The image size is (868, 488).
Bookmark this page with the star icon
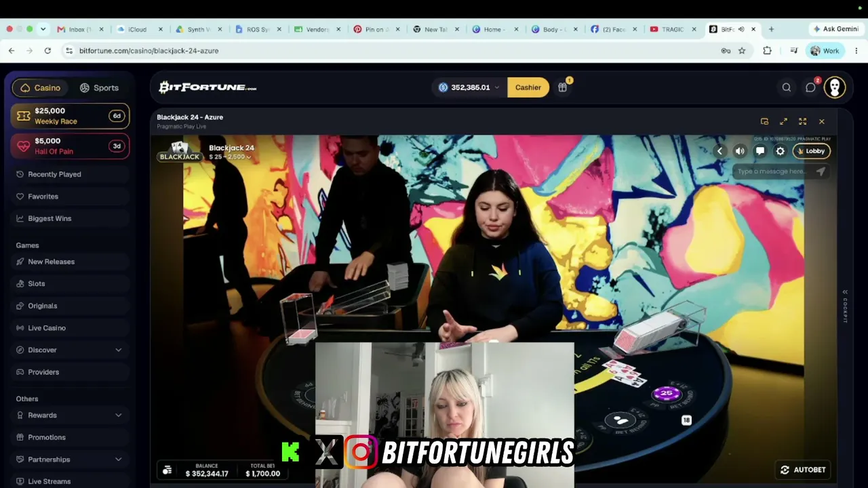pos(742,51)
